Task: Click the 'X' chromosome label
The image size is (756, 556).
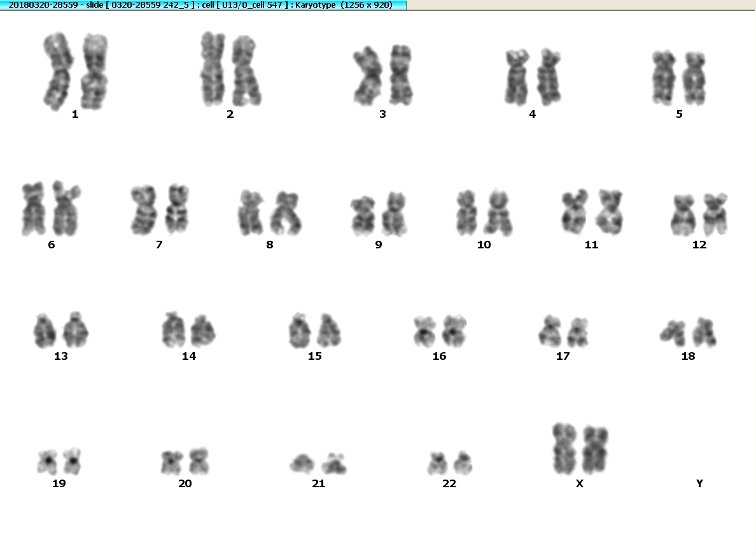Action: tap(580, 483)
